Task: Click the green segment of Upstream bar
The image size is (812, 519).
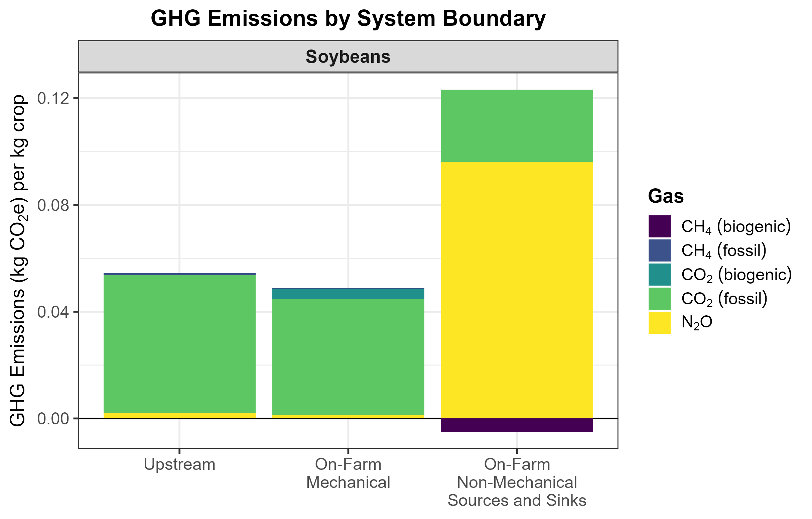Action: pos(179,343)
